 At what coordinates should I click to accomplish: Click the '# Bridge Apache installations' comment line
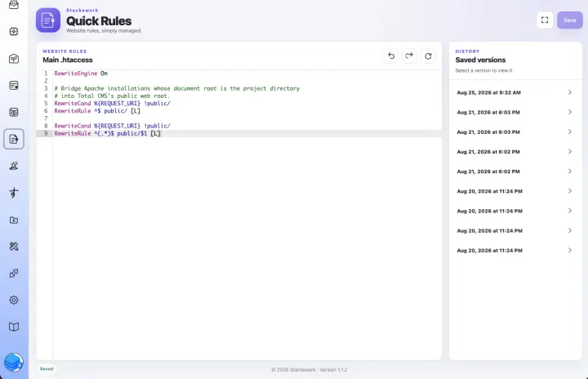(x=177, y=88)
